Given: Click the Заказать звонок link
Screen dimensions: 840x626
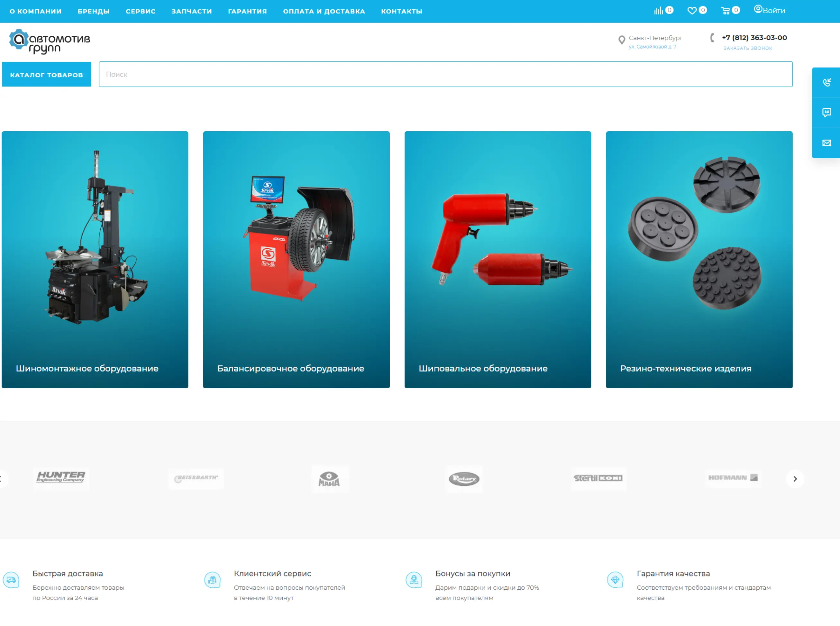Looking at the screenshot, I should (x=747, y=48).
